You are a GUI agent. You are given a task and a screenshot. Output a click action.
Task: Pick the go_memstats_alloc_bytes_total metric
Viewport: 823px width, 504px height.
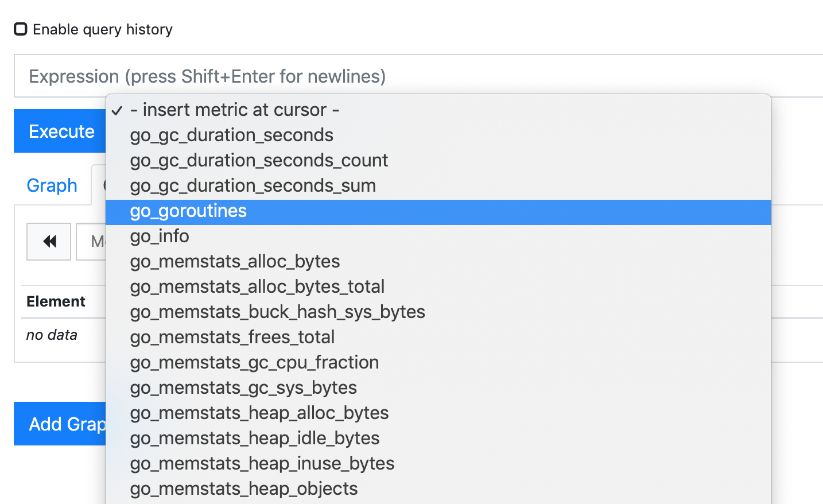pos(257,286)
